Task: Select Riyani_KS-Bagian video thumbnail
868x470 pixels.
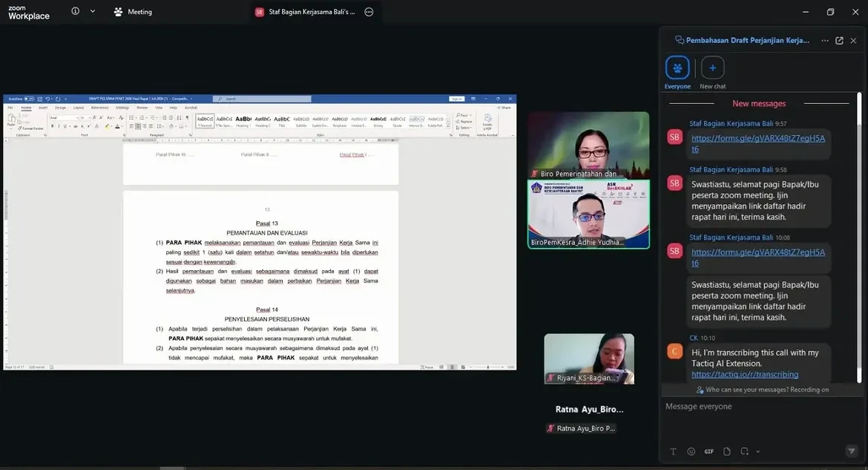Action: tap(589, 359)
